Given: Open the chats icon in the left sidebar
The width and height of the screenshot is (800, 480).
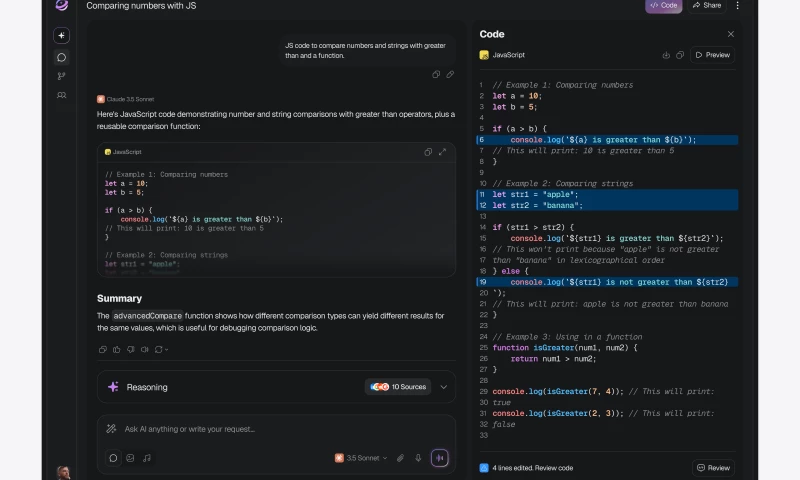Looking at the screenshot, I should click(61, 57).
